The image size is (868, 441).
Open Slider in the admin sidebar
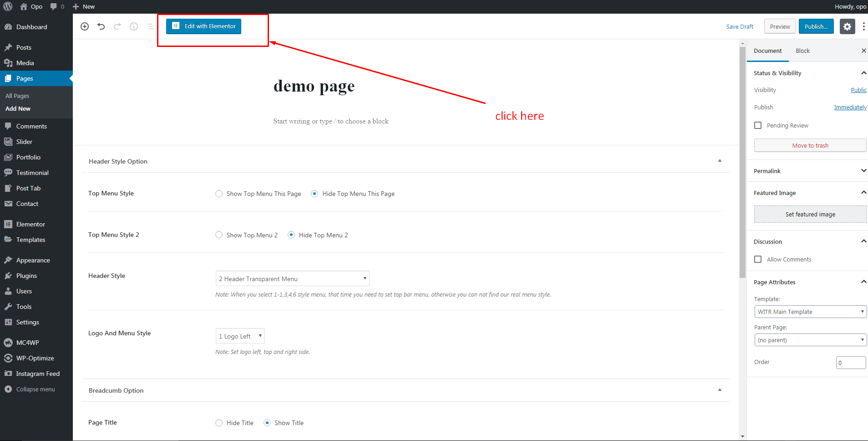click(36, 142)
